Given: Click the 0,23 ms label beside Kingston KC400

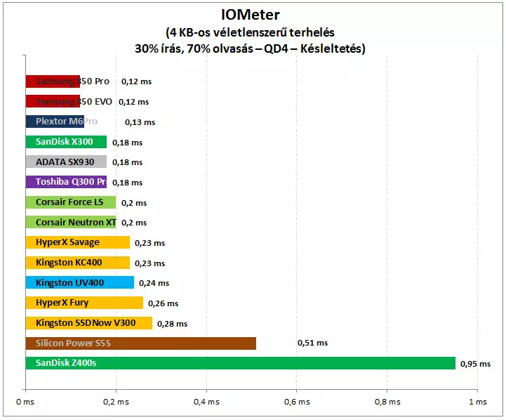Looking at the screenshot, I should click(149, 263).
